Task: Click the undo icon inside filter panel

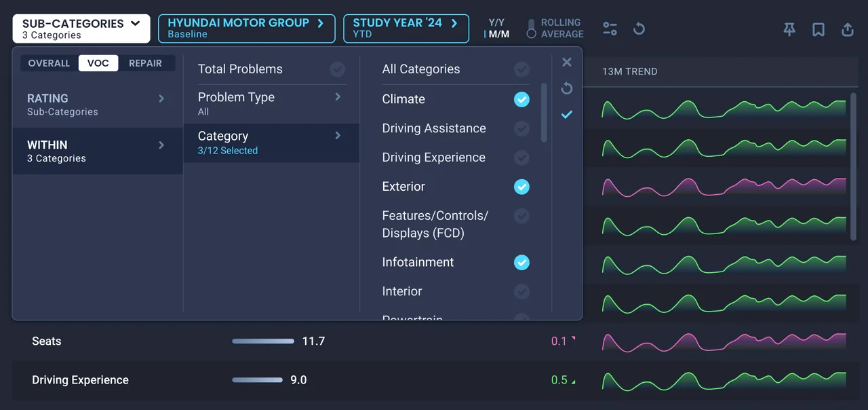Action: click(567, 88)
